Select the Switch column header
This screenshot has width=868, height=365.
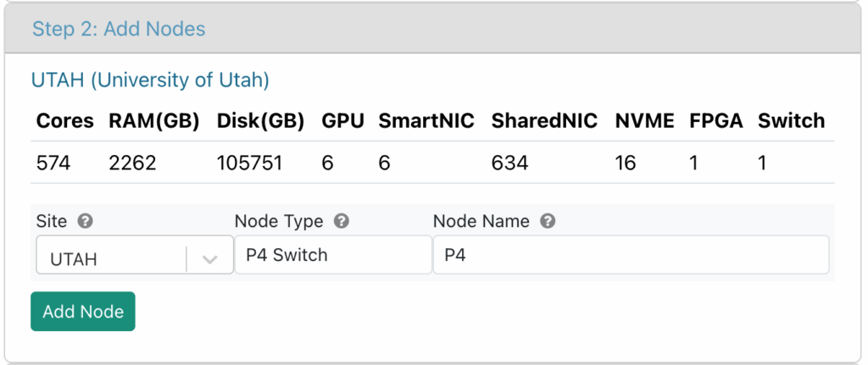pyautogui.click(x=791, y=120)
